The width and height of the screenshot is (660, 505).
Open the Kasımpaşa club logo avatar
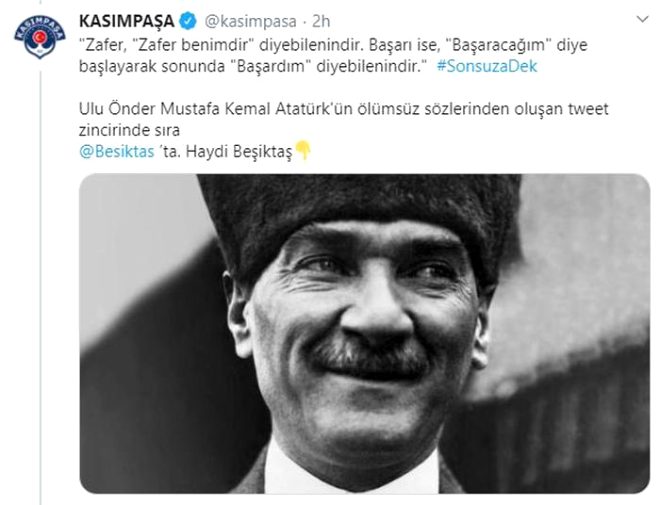pyautogui.click(x=40, y=36)
